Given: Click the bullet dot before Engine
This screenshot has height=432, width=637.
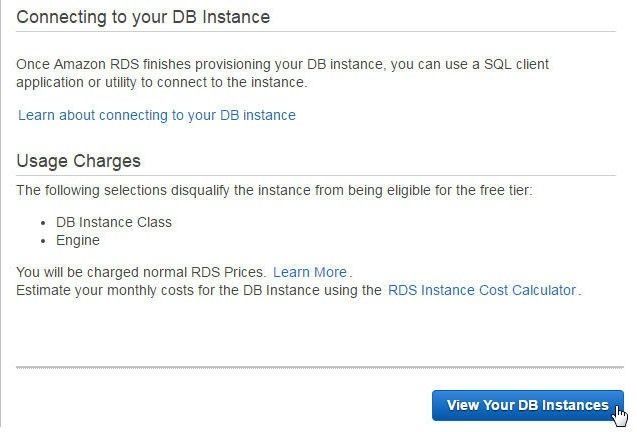Looking at the screenshot, I should point(43,241).
